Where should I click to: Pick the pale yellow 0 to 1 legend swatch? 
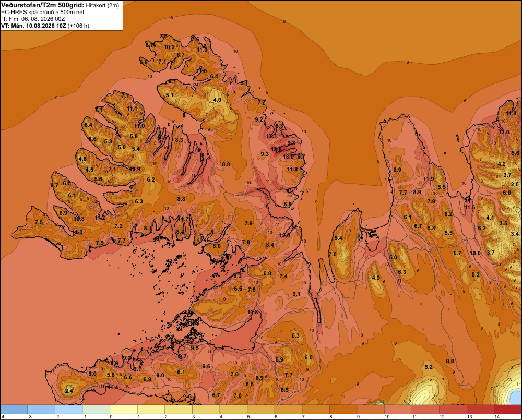click(124, 410)
